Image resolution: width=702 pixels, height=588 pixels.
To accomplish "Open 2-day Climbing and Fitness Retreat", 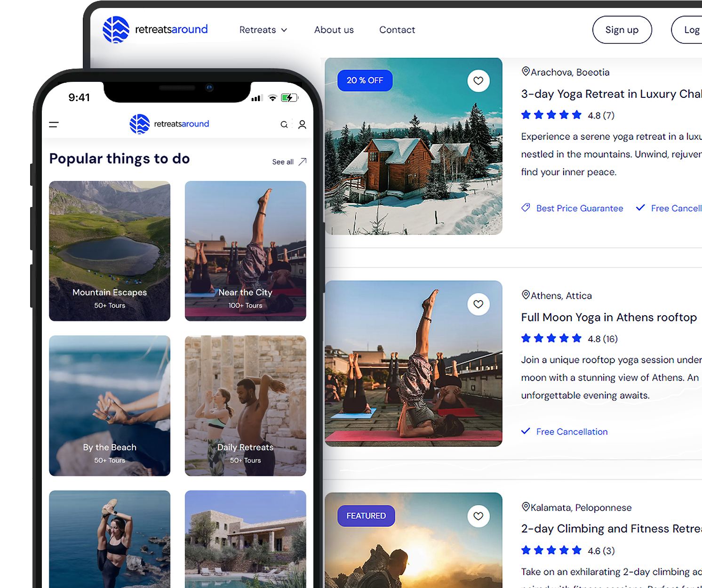I will coord(611,529).
